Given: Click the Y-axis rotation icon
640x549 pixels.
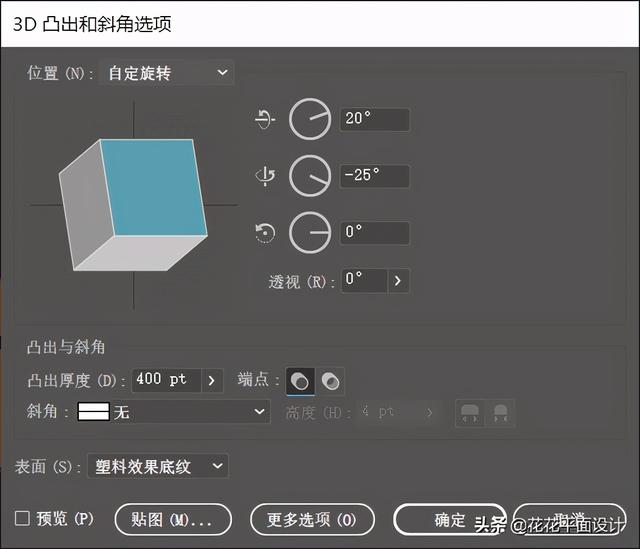Looking at the screenshot, I should pos(265,176).
